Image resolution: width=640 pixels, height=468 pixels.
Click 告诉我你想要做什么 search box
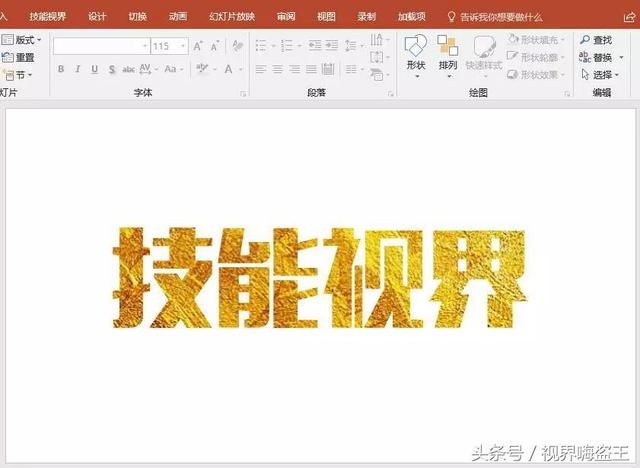[x=495, y=17]
